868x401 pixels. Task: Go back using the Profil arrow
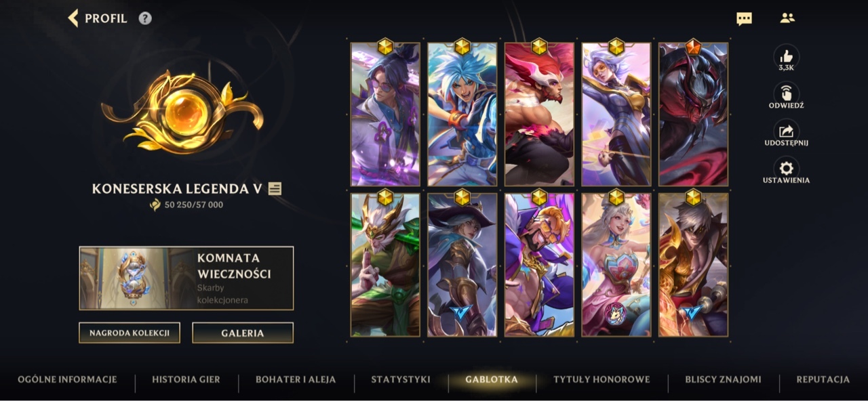pyautogui.click(x=73, y=18)
